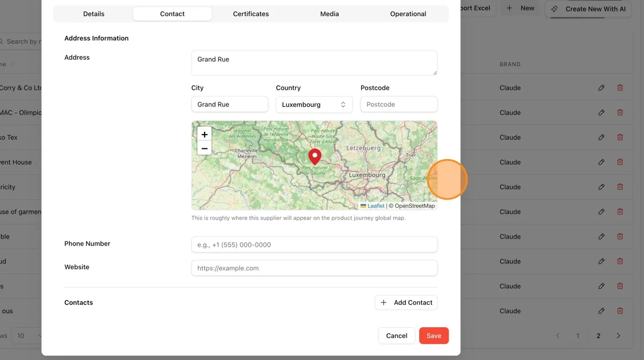Viewport: 644px width, 360px height.
Task: Zoom in on the map
Action: coord(205,135)
